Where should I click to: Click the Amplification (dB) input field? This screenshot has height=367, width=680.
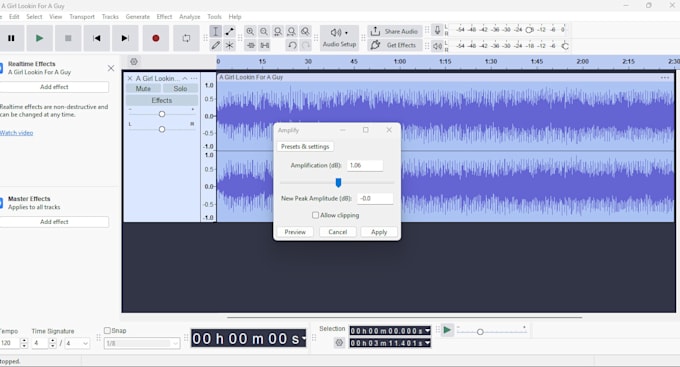[x=365, y=165]
